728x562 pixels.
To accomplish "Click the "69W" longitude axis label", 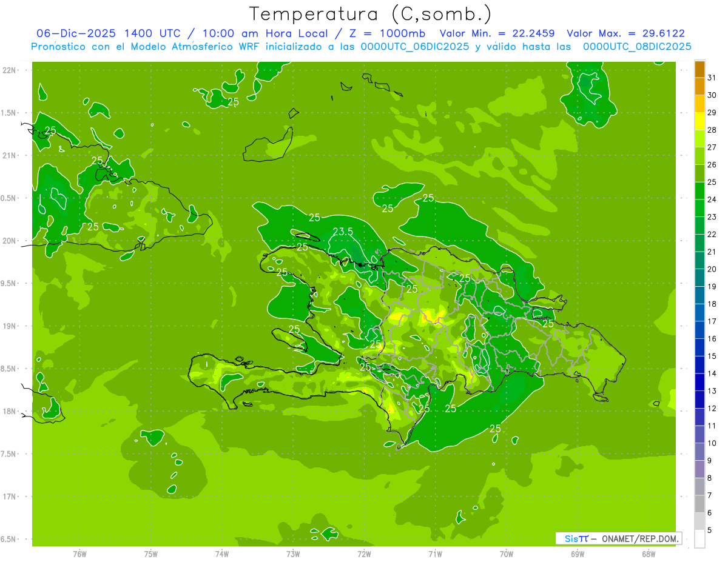I will pos(578,554).
